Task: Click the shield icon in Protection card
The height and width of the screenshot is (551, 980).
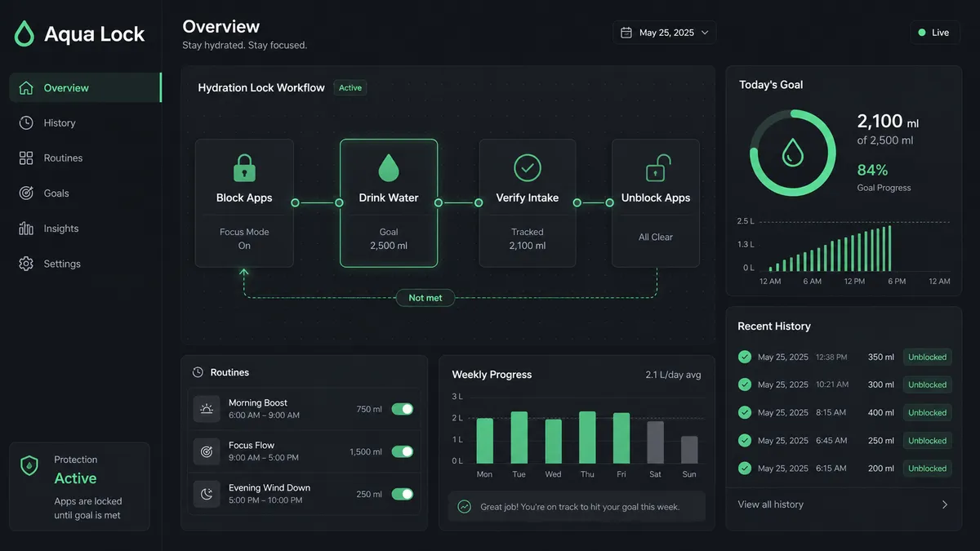Action: [x=29, y=465]
